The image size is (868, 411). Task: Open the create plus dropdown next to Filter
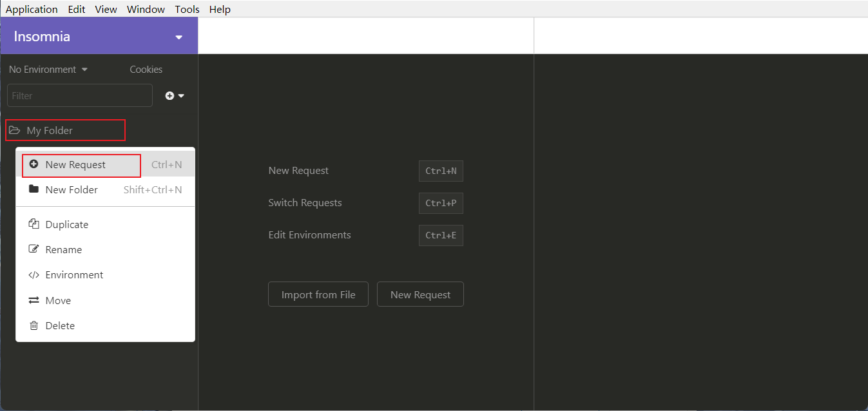pos(175,95)
